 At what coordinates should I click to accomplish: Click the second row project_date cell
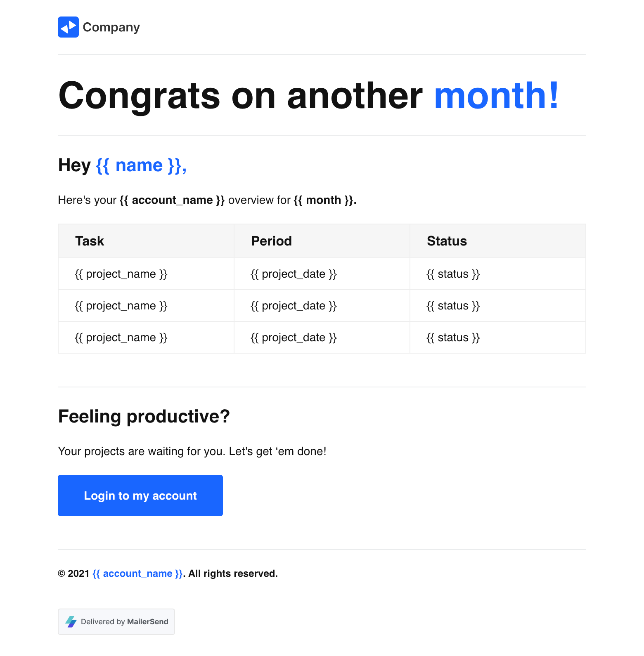[x=294, y=306]
